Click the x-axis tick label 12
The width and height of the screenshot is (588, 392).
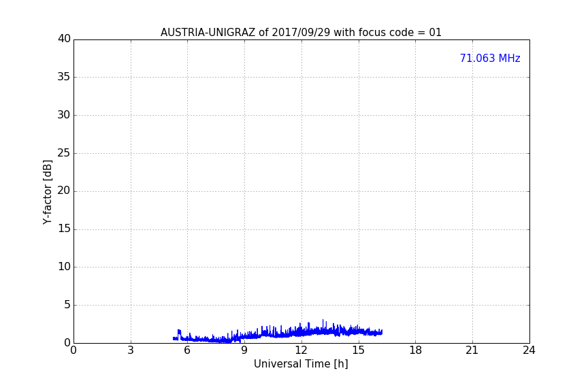301,350
